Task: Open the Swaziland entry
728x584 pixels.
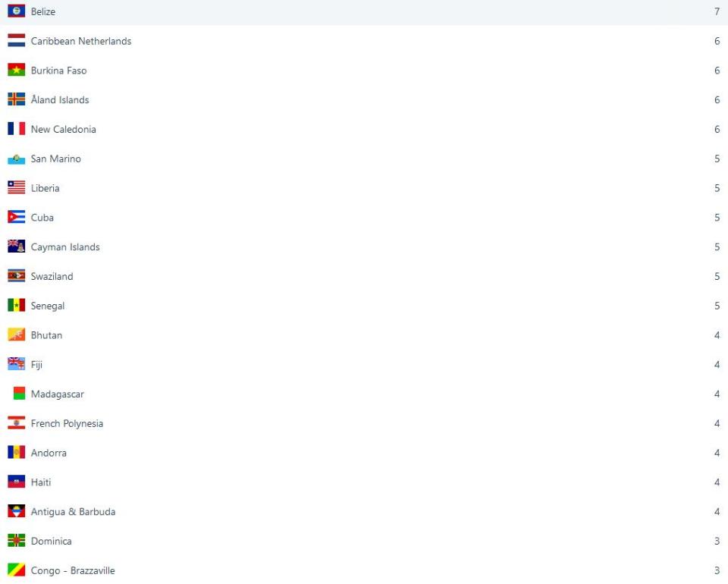Action: click(52, 277)
